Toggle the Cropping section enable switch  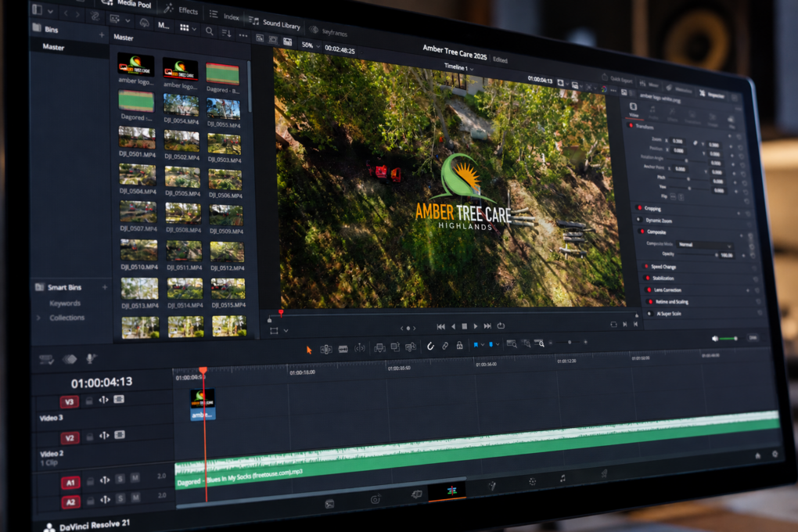[639, 207]
